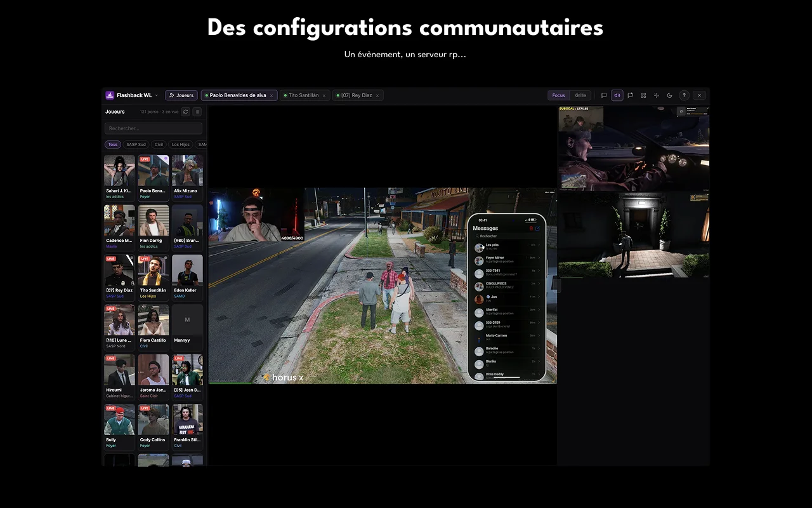Screen dimensions: 812x508
Task: Select the Focus view mode
Action: pyautogui.click(x=559, y=95)
